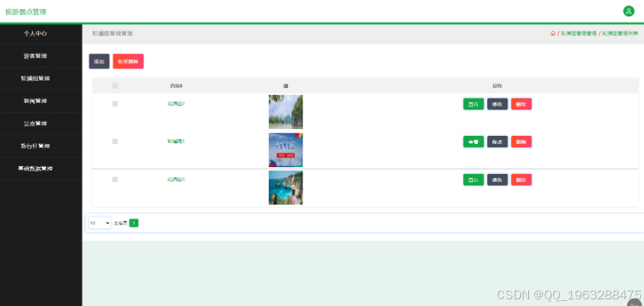Open 基础数据管理 in the sidebar
Viewport: 644px width, 306px height.
pyautogui.click(x=35, y=169)
